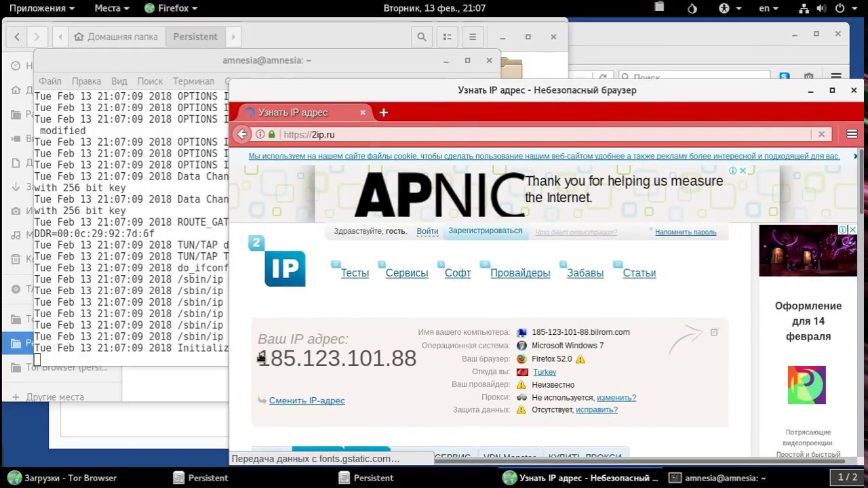Open the Места menu

[x=112, y=8]
